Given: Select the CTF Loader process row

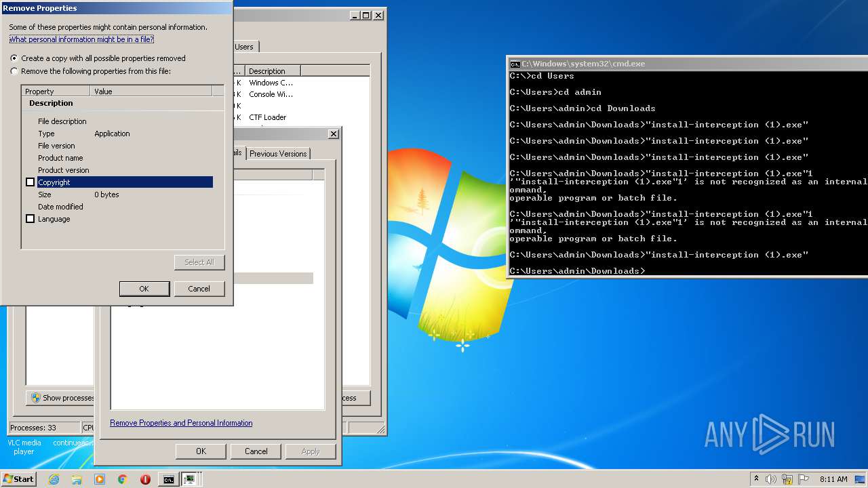Looking at the screenshot, I should (301, 117).
